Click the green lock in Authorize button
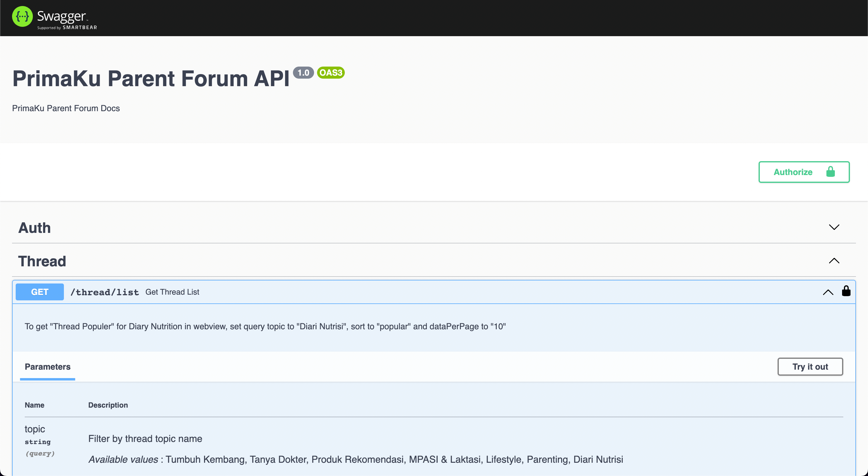This screenshot has height=476, width=868. (830, 172)
